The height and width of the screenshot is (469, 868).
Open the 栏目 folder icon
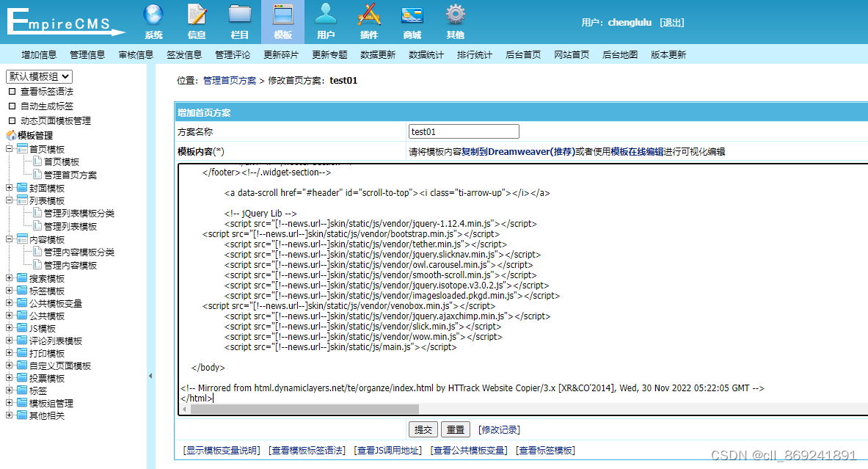click(240, 15)
